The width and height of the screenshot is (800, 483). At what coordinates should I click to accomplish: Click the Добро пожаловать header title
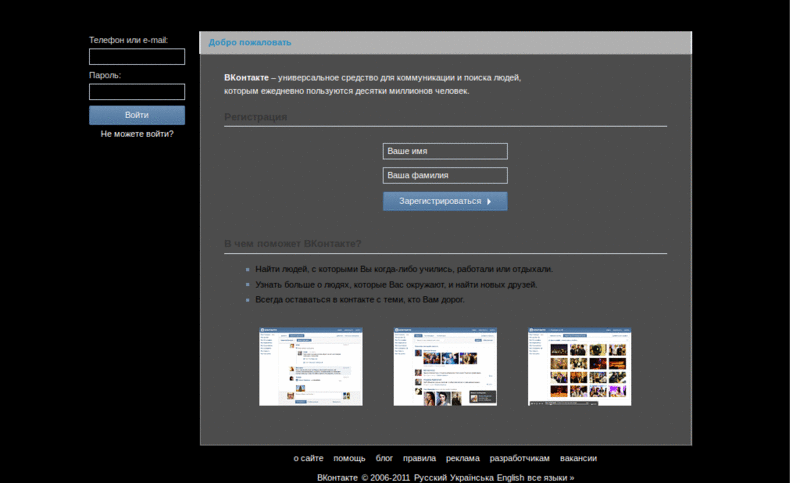click(250, 42)
